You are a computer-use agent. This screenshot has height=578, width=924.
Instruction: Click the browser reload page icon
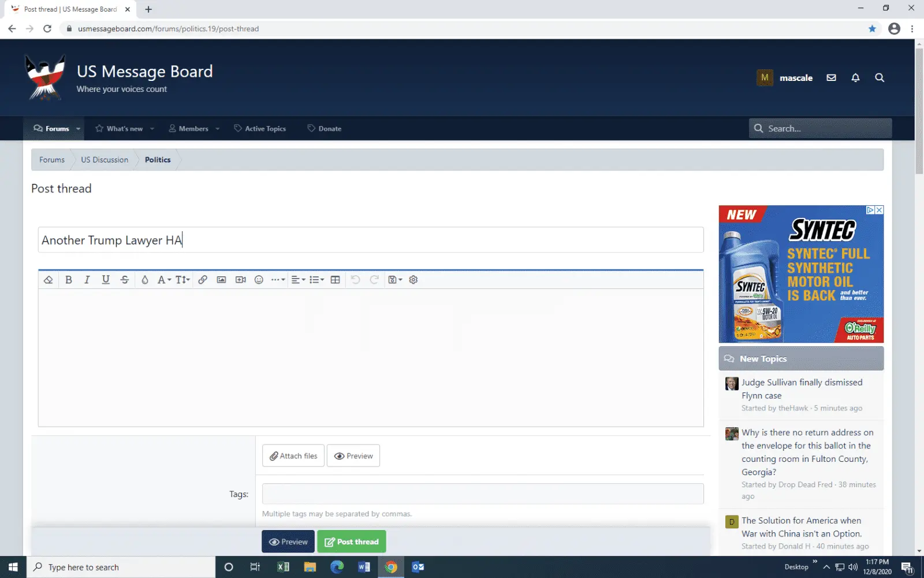tap(47, 28)
